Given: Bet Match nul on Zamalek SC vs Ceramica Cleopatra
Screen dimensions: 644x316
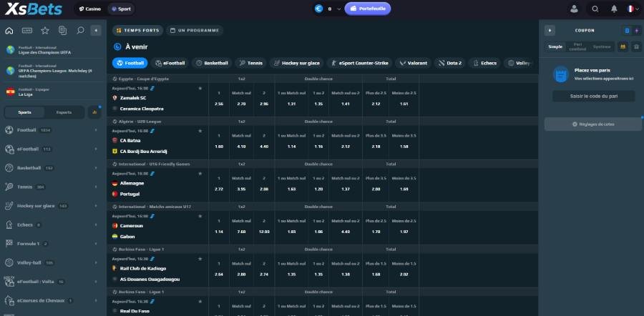Looking at the screenshot, I should pyautogui.click(x=242, y=99).
